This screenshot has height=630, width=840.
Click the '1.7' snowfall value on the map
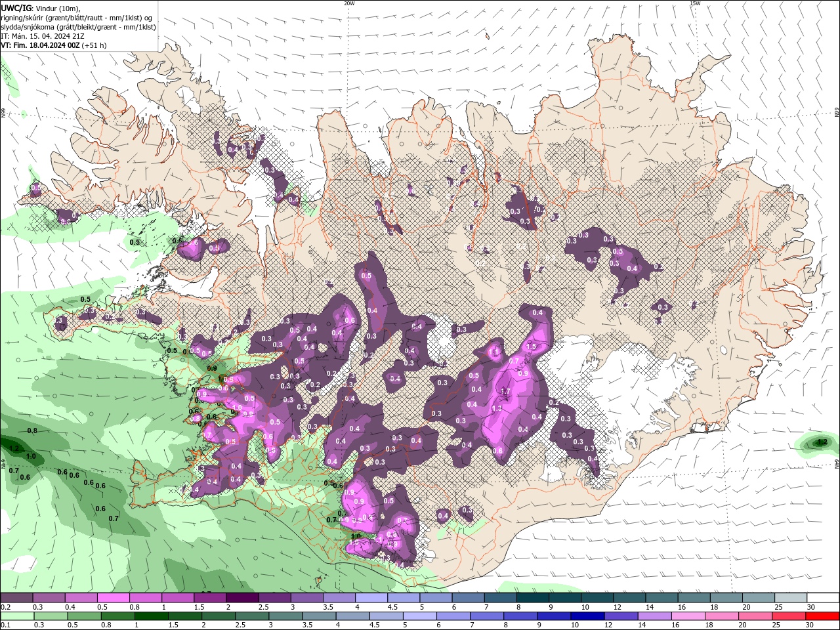505,392
